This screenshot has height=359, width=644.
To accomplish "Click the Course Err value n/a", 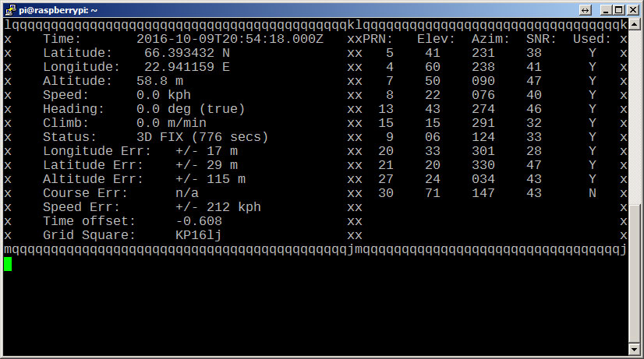I will 187,193.
